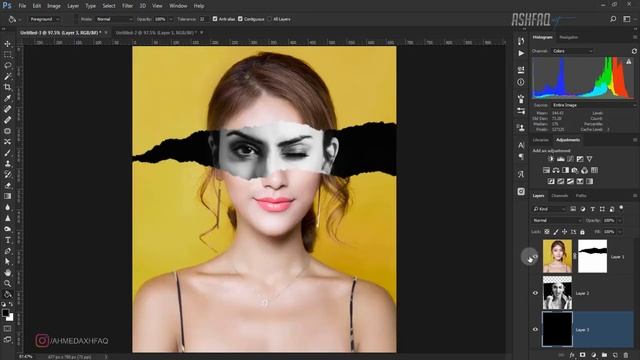This screenshot has height=360, width=640.
Task: Select the Lasso tool
Action: pyautogui.click(x=7, y=65)
